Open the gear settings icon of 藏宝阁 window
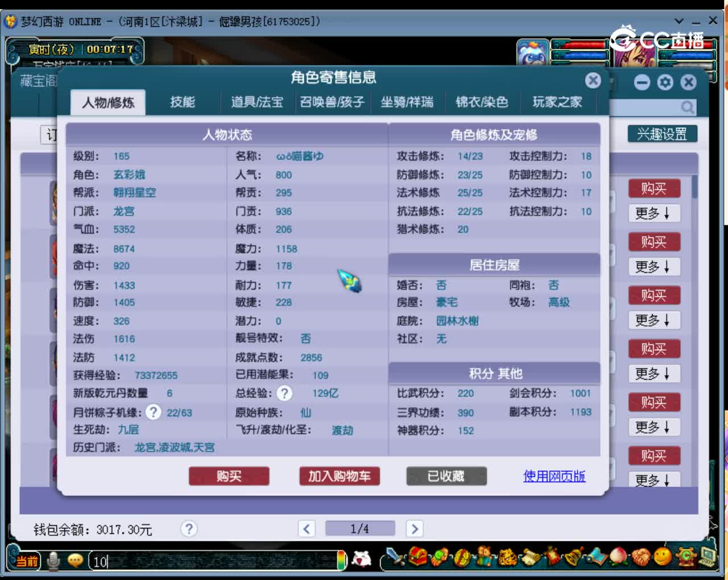728x580 pixels. click(665, 82)
